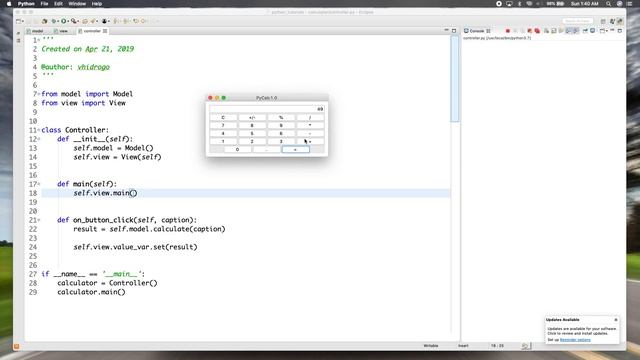Switch to the PyDev perspective icon

[620, 21]
